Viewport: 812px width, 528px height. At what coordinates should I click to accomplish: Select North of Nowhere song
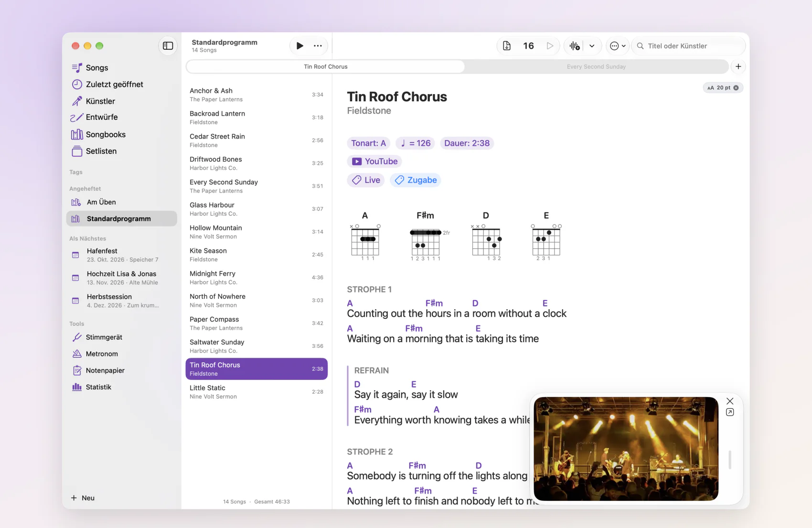pos(256,301)
